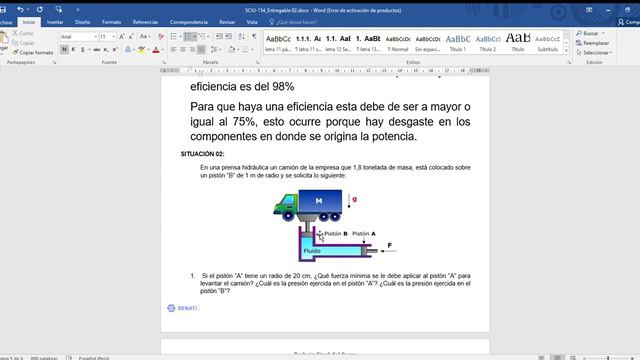Open the change case (Aa) dropdown
Viewport: 640px width, 360px height.
pos(145,37)
